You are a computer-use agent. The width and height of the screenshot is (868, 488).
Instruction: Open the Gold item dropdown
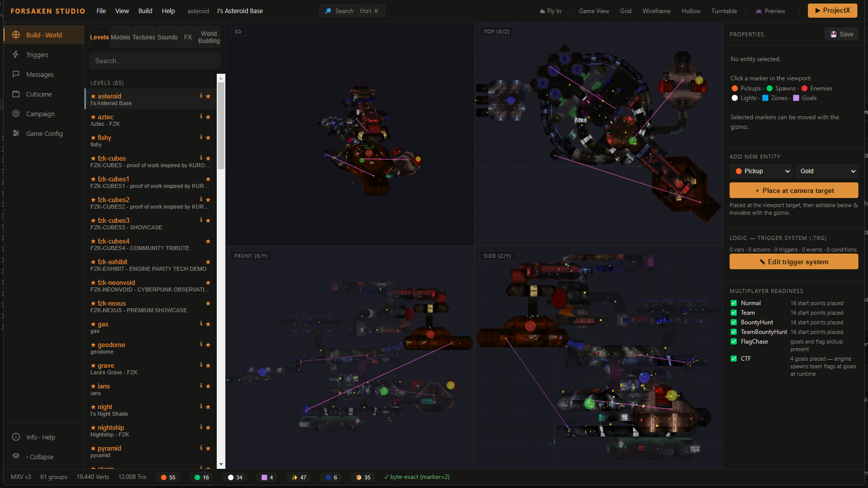[x=827, y=171]
